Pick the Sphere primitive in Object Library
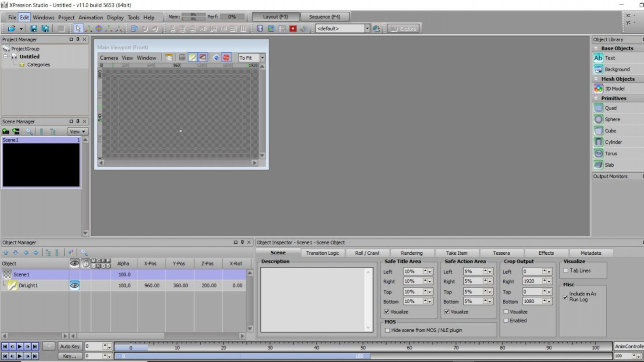 pos(612,119)
